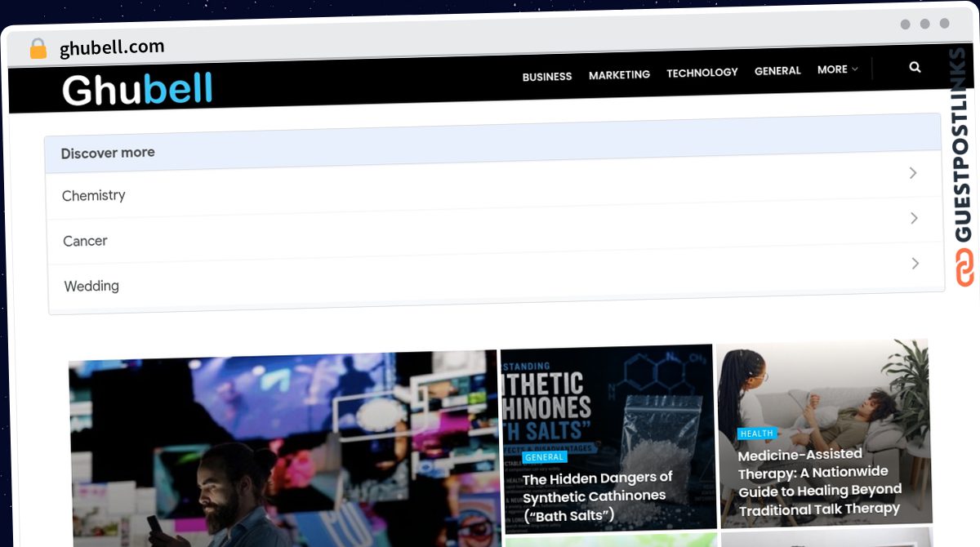
Task: Click the ghubell.com address text
Action: (x=112, y=48)
